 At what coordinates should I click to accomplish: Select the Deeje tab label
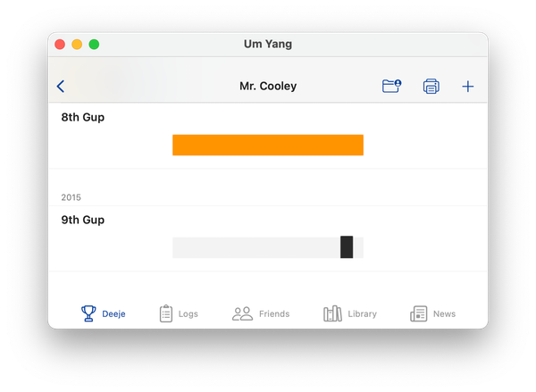[x=113, y=313]
